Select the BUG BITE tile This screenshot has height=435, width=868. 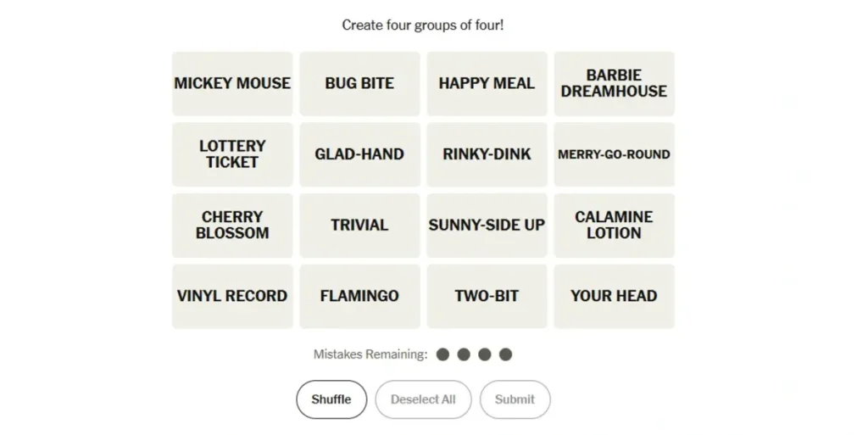(x=359, y=83)
